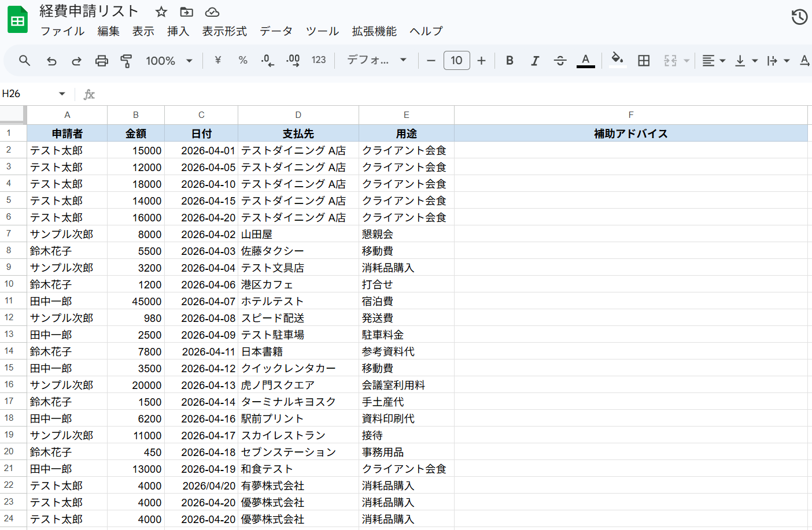Open the vertical align icon
The width and height of the screenshot is (812, 530).
coord(740,60)
